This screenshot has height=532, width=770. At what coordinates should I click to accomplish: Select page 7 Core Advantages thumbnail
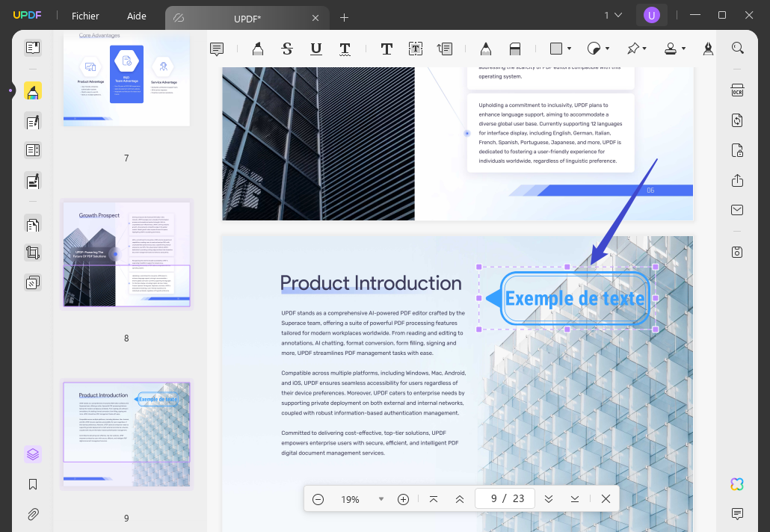point(126,78)
